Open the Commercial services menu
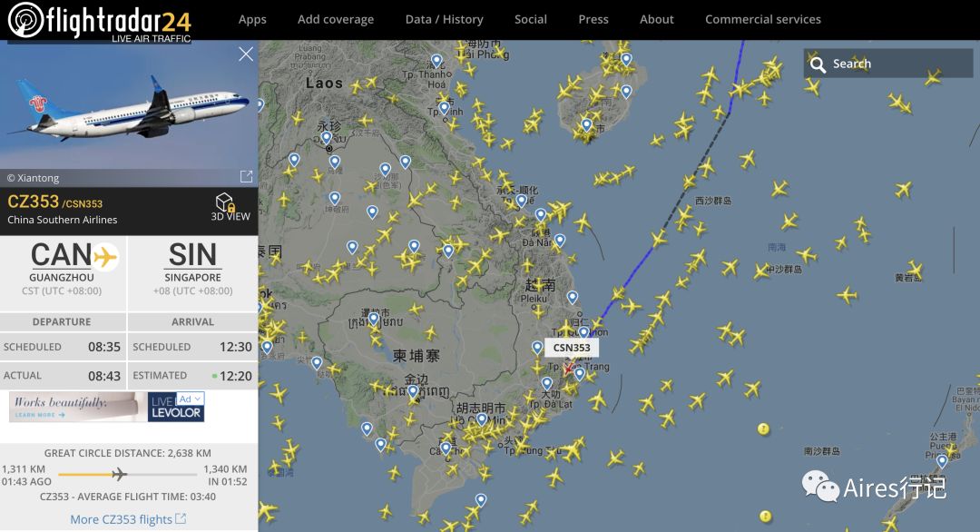 [x=763, y=19]
